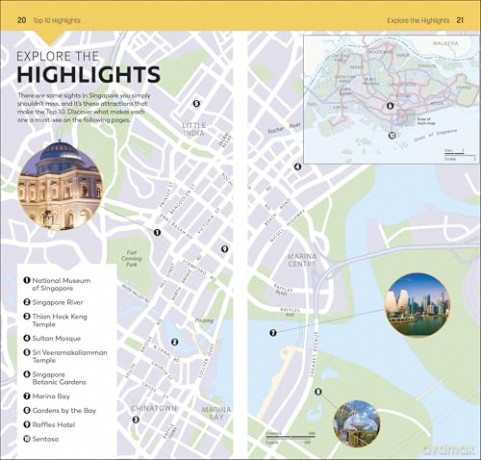481x460 pixels.
Task: Select the 'MALAYSIA' label in inset map
Action: tap(445, 43)
